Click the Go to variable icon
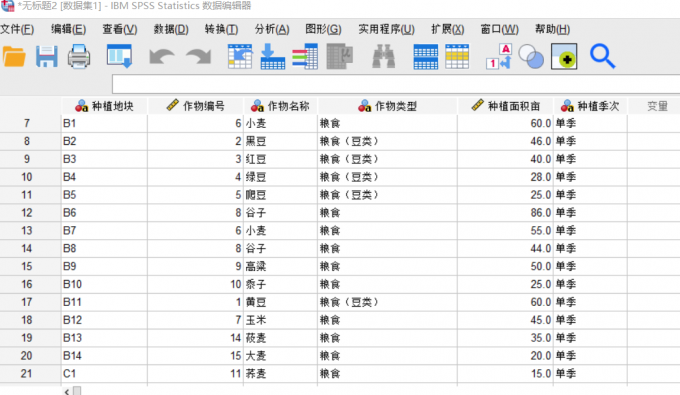 tap(272, 56)
